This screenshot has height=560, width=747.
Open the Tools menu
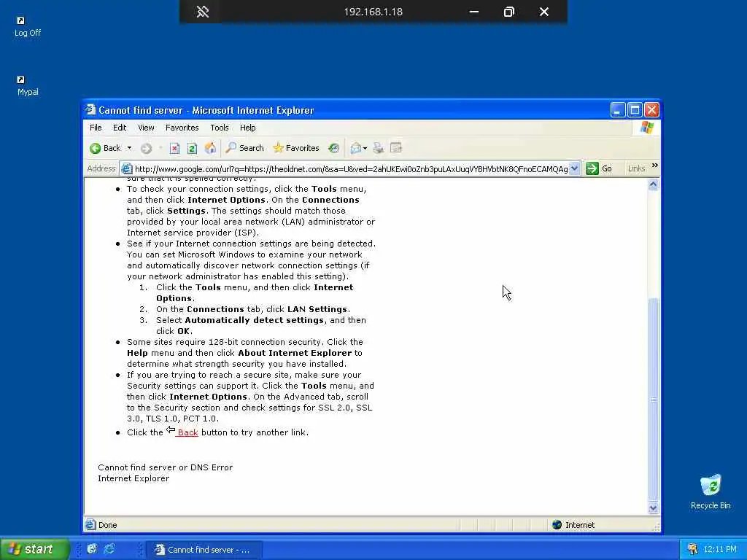[x=219, y=128]
